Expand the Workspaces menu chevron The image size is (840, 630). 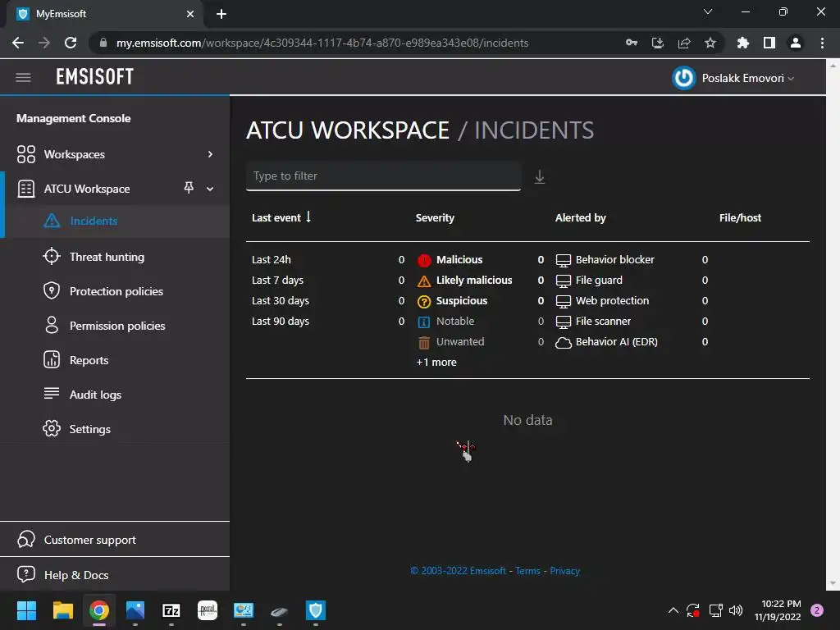tap(210, 154)
